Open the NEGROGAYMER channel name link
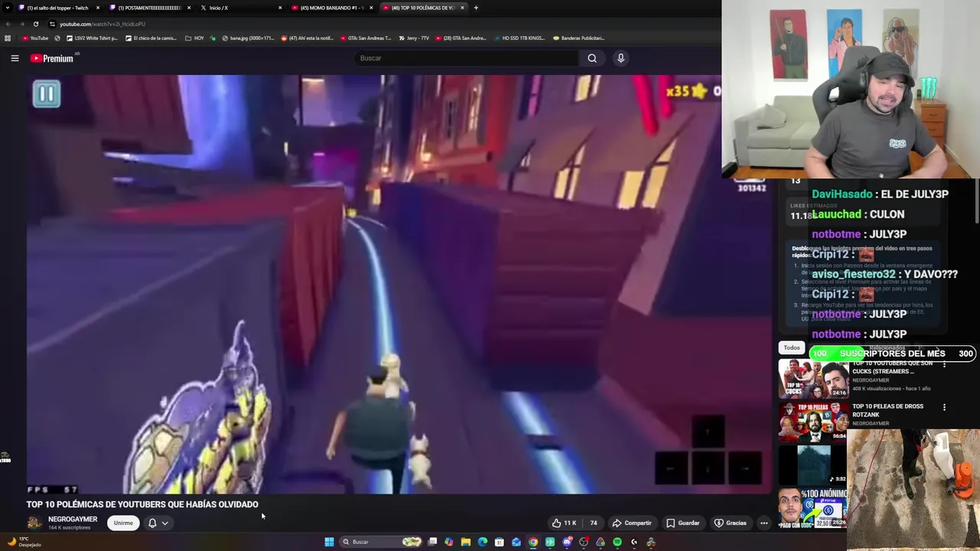This screenshot has width=980, height=551. [73, 519]
